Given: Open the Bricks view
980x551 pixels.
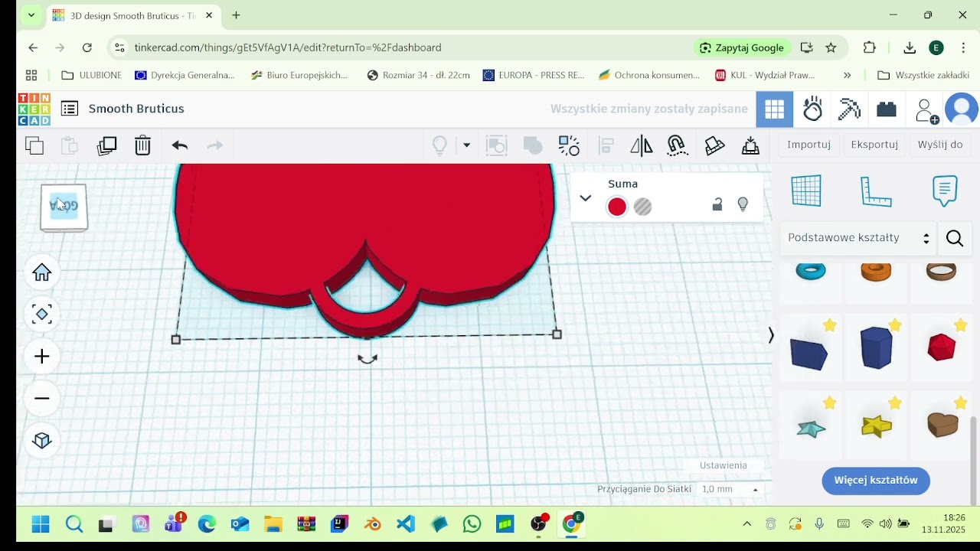Looking at the screenshot, I should point(887,109).
